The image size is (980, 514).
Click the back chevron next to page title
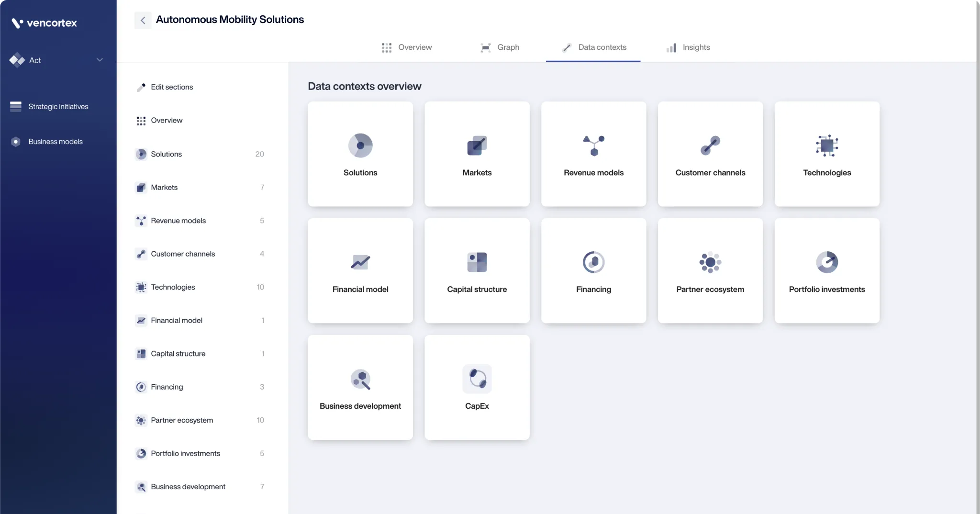(142, 20)
